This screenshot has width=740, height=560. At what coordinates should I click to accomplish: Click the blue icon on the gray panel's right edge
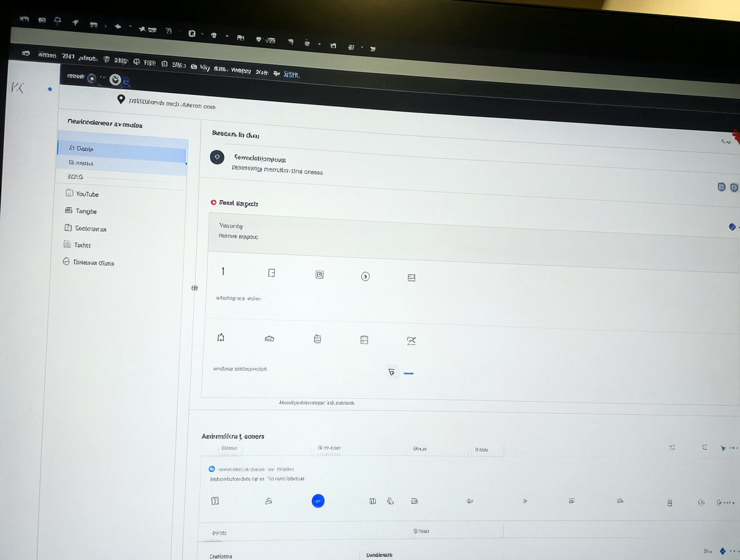coord(732,227)
